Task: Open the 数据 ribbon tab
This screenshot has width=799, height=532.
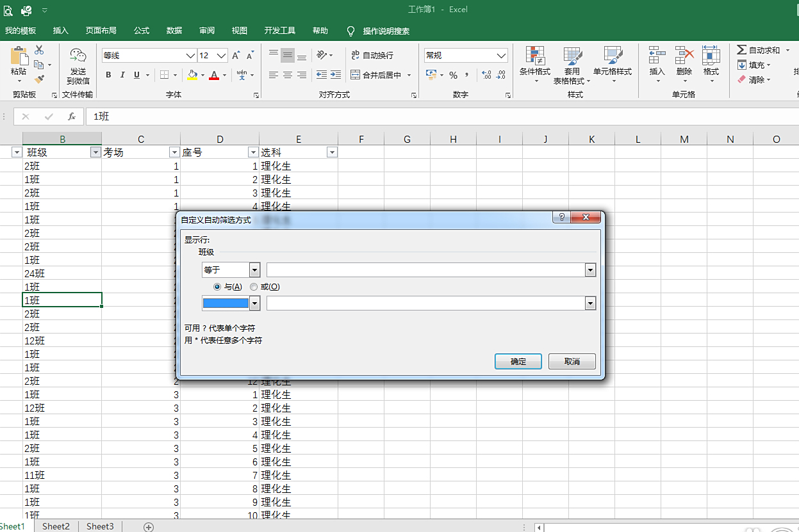Action: point(174,31)
